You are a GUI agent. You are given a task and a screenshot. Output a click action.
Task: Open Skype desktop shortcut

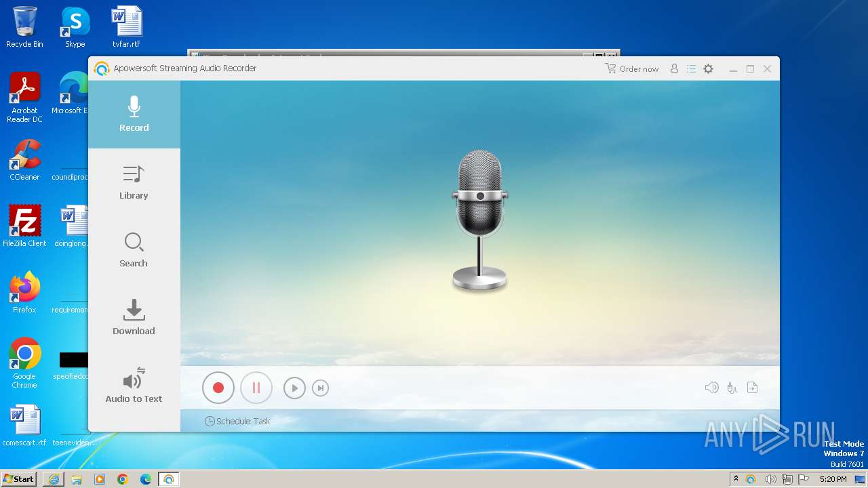(x=75, y=27)
